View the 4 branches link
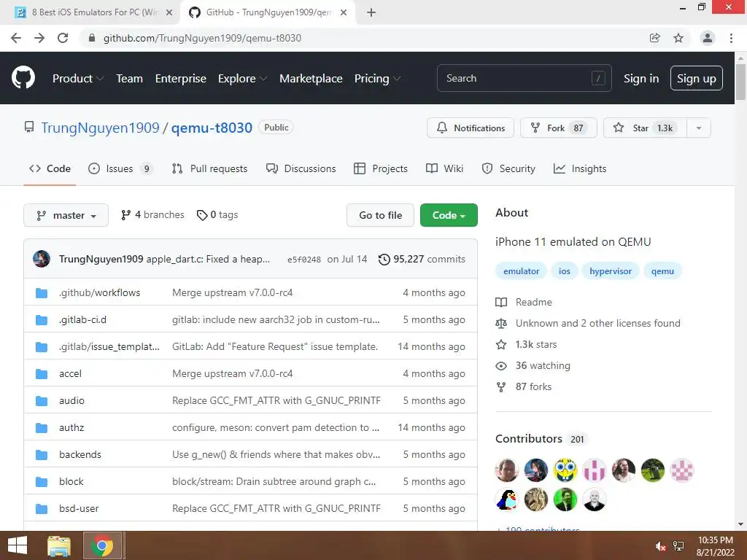 pyautogui.click(x=152, y=215)
